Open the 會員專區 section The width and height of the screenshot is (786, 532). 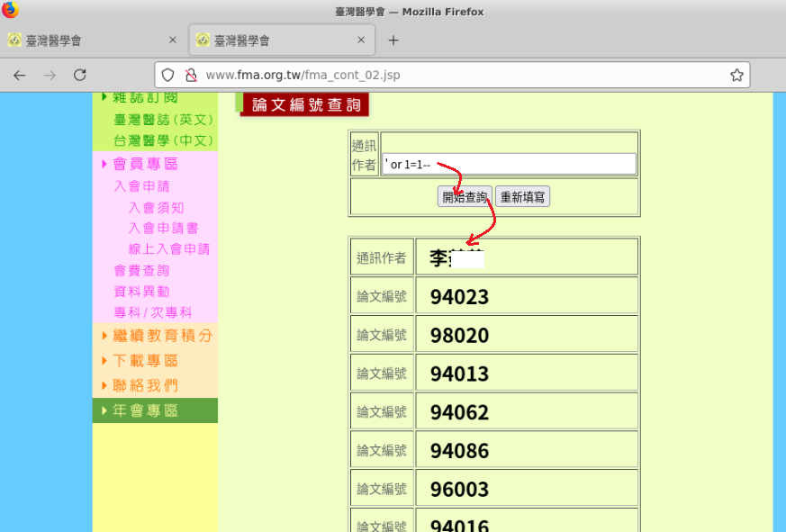point(145,164)
